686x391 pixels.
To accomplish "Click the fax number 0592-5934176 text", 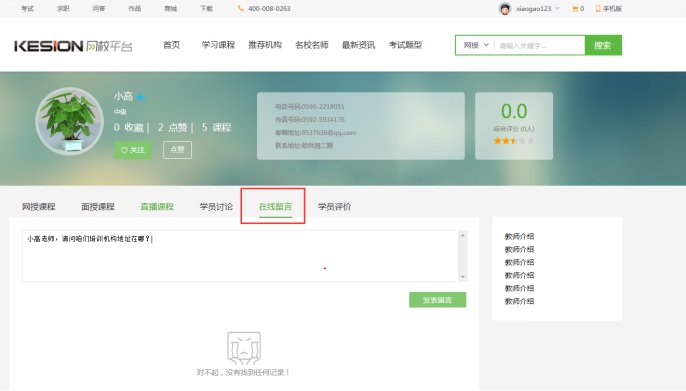I will tap(323, 119).
